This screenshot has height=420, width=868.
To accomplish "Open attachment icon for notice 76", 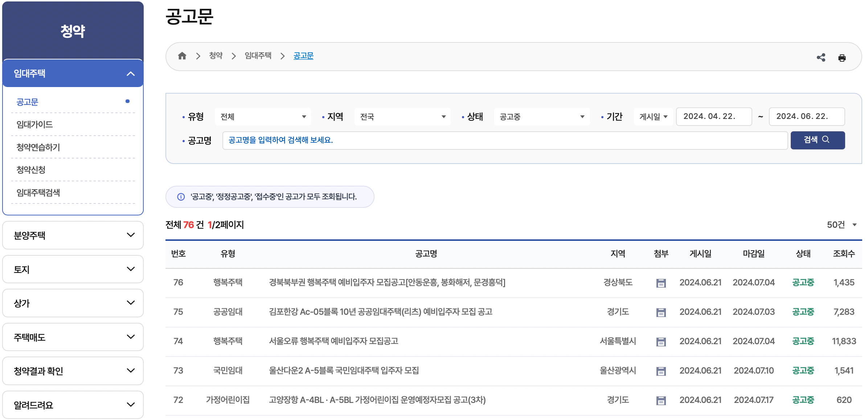I will (x=661, y=283).
